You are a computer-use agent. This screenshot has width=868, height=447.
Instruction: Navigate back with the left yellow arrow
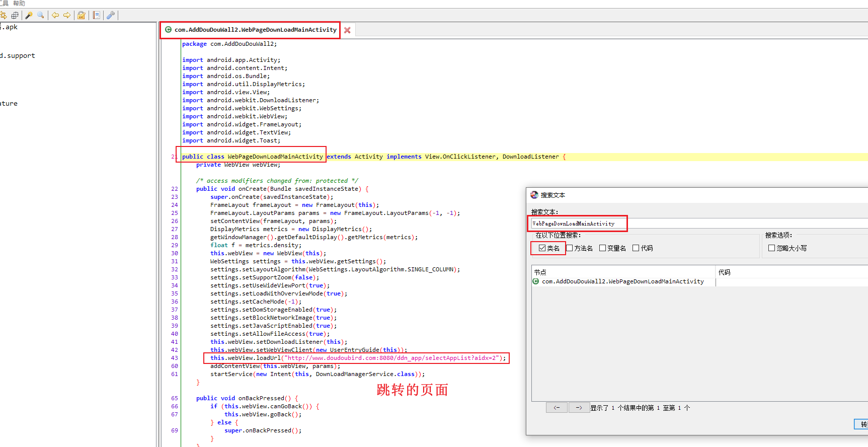coord(55,15)
